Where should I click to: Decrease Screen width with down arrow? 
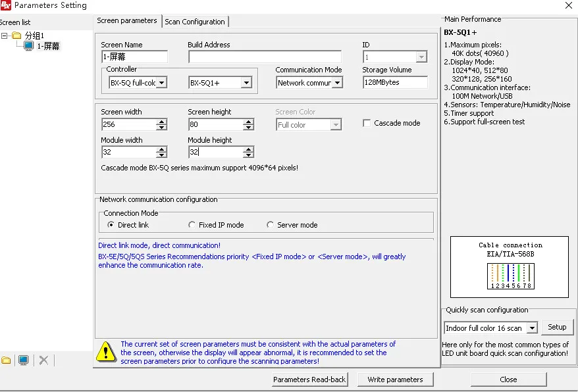[161, 128]
